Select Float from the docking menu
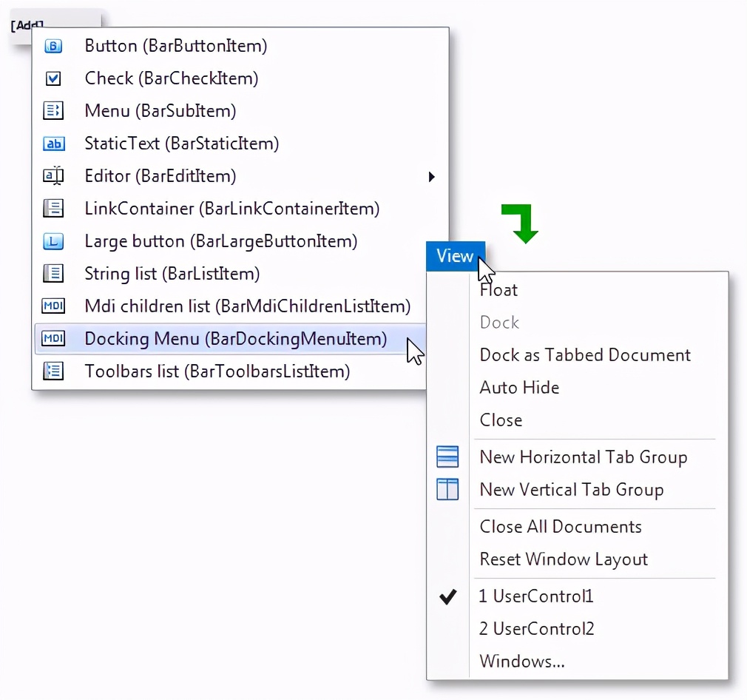This screenshot has height=700, width=747. 498,290
